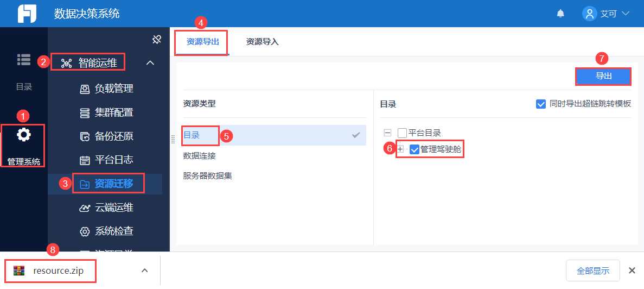Open 备份还原 menu entry
This screenshot has height=289, width=644.
(x=113, y=136)
